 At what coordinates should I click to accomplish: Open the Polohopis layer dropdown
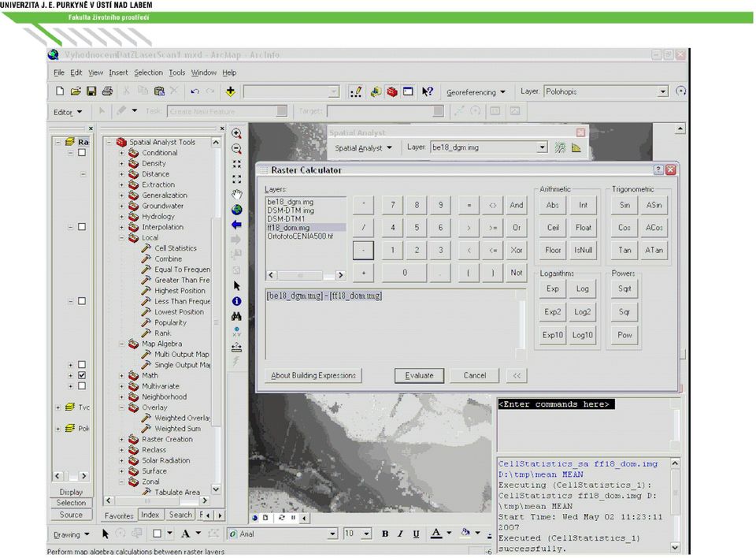[x=663, y=91]
